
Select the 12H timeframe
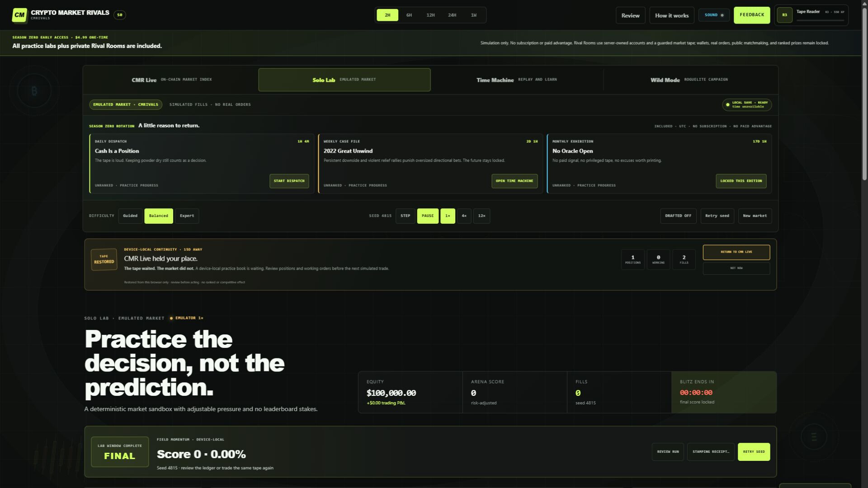(430, 15)
